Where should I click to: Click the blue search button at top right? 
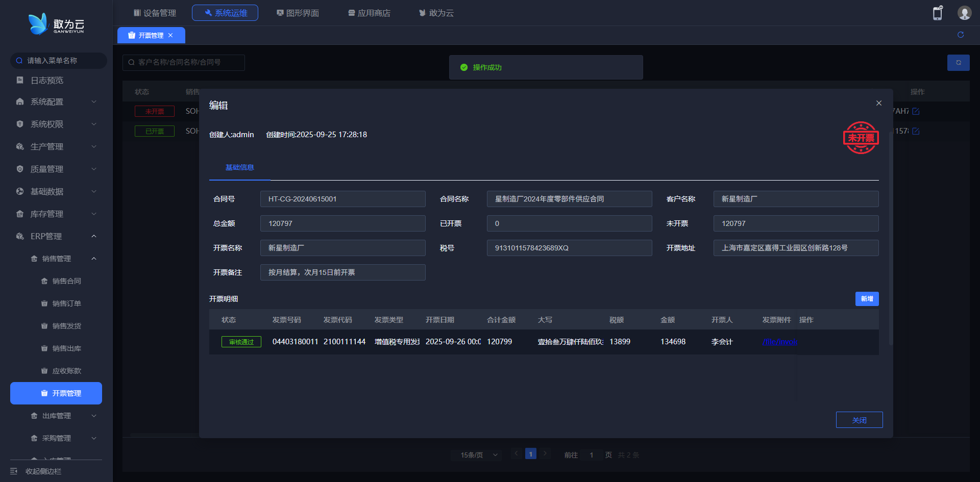(x=958, y=62)
